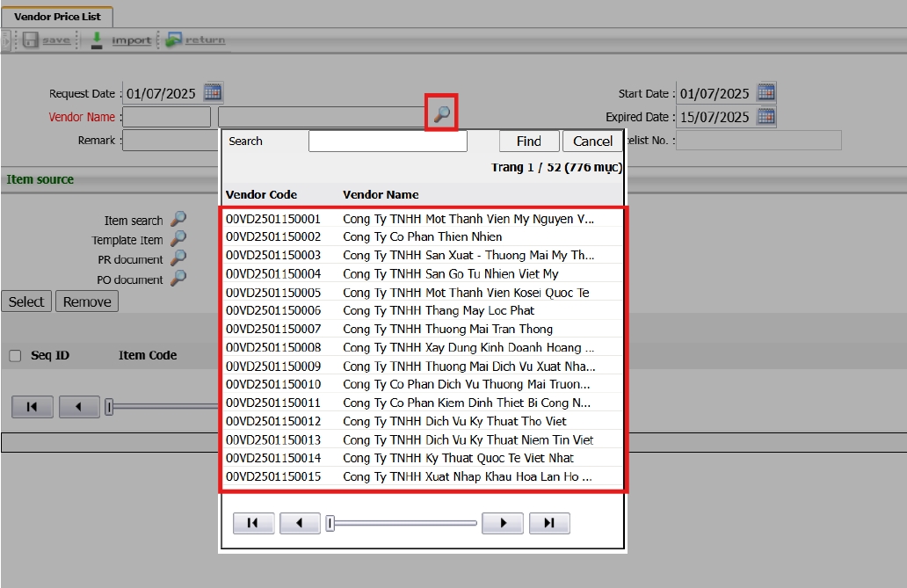Open the PR document lookup icon

178,258
